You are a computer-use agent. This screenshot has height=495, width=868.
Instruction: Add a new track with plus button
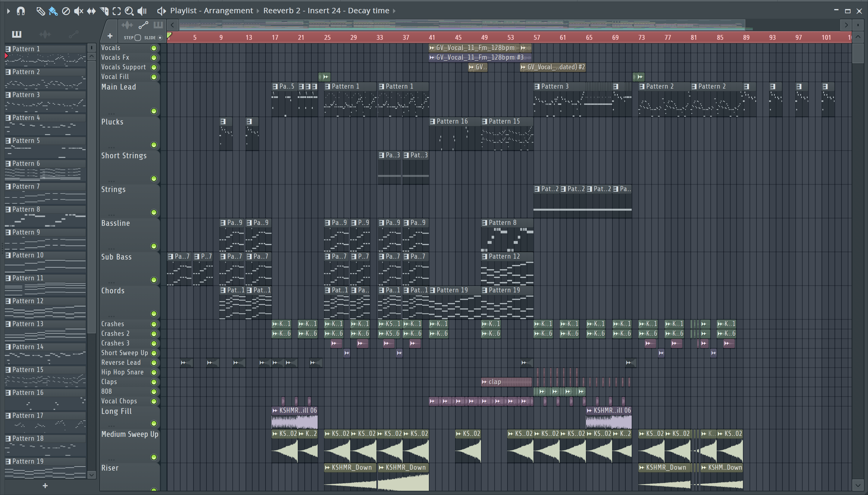coord(110,36)
